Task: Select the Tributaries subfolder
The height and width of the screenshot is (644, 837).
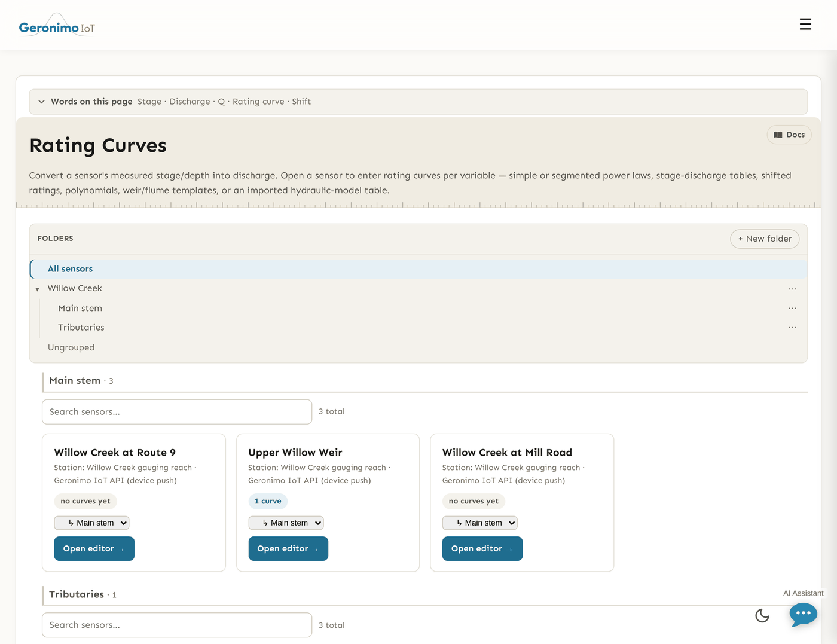Action: (x=81, y=328)
